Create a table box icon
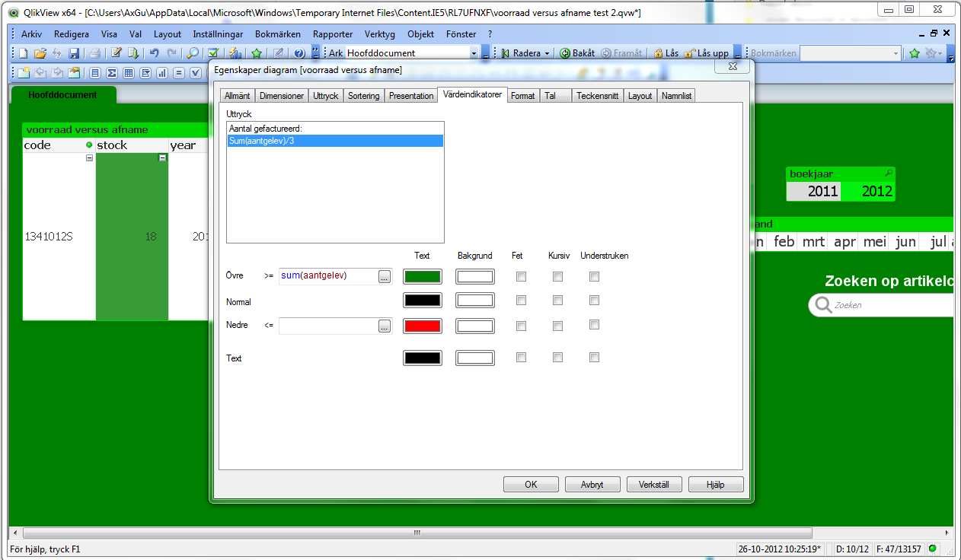This screenshot has height=560, width=961. click(129, 73)
